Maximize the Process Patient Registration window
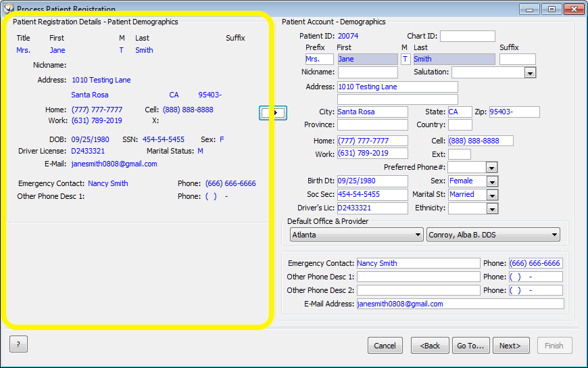Viewport: 588px width, 368px height. [552, 9]
